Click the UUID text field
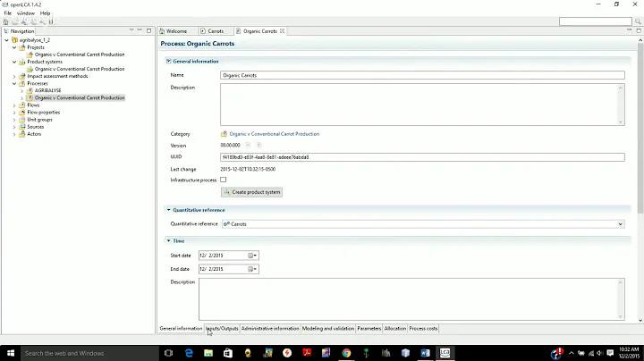 422,157
